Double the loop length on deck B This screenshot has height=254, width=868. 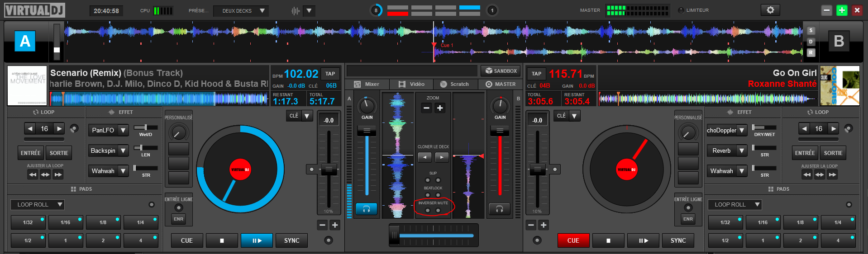pyautogui.click(x=834, y=129)
